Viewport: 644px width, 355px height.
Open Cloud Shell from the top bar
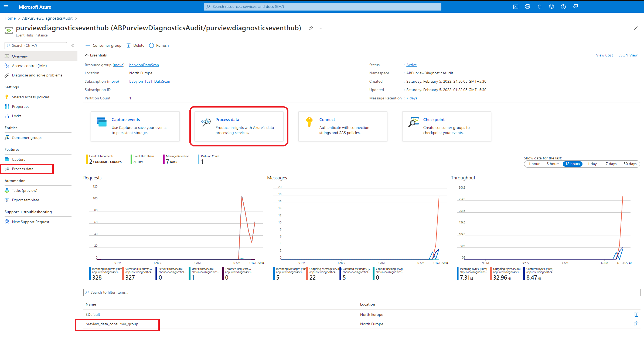click(x=516, y=7)
